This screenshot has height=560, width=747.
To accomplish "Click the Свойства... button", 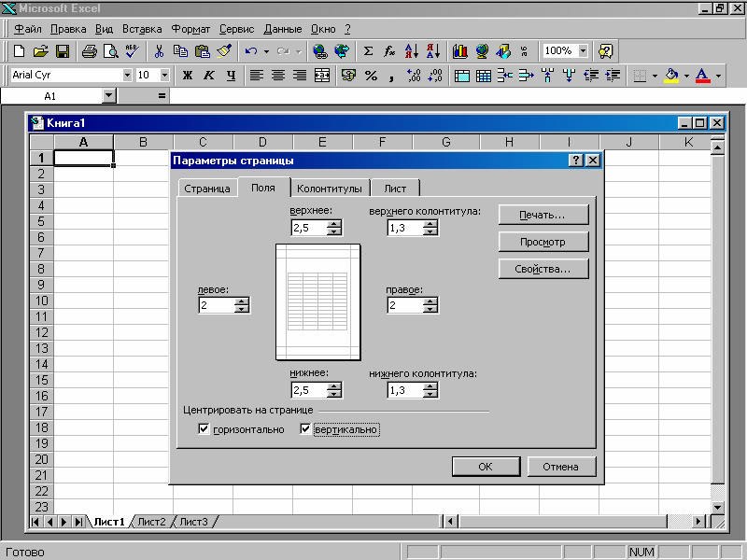I will (543, 269).
